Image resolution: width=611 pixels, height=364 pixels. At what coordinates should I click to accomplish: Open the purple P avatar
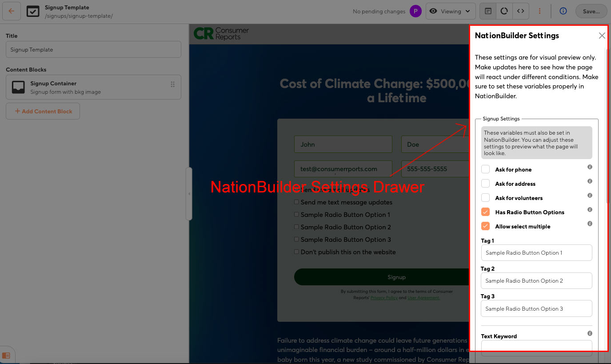415,11
